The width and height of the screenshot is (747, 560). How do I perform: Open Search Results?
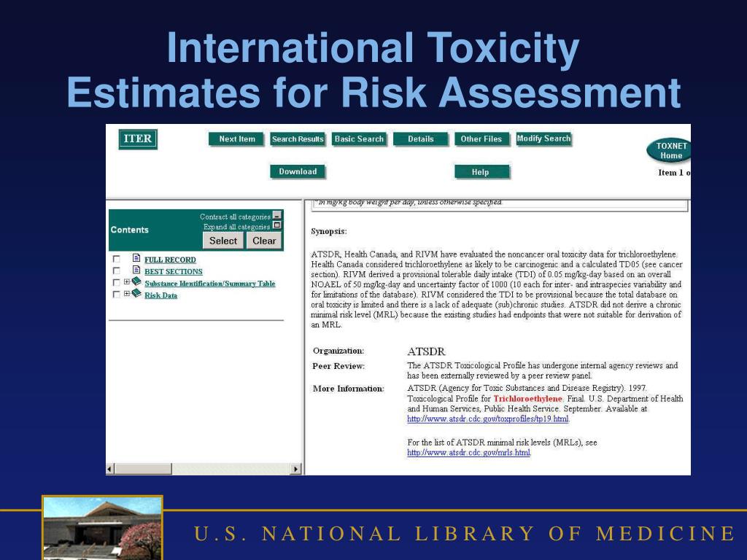tap(298, 139)
